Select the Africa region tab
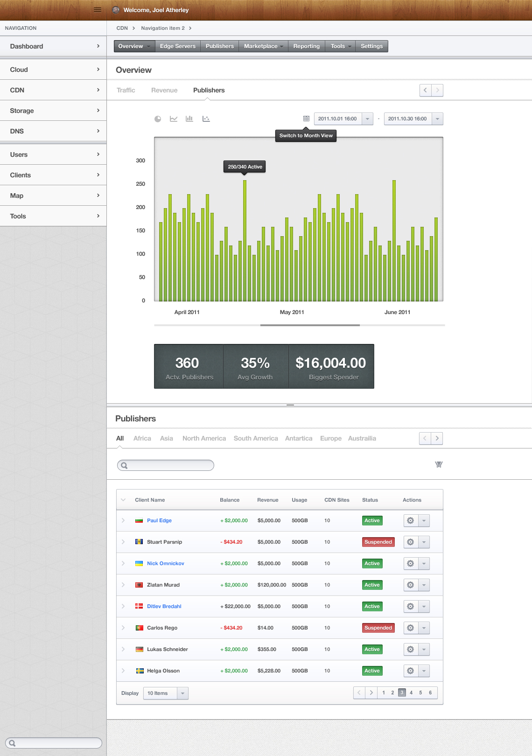Viewport: 532px width, 756px height. tap(142, 438)
